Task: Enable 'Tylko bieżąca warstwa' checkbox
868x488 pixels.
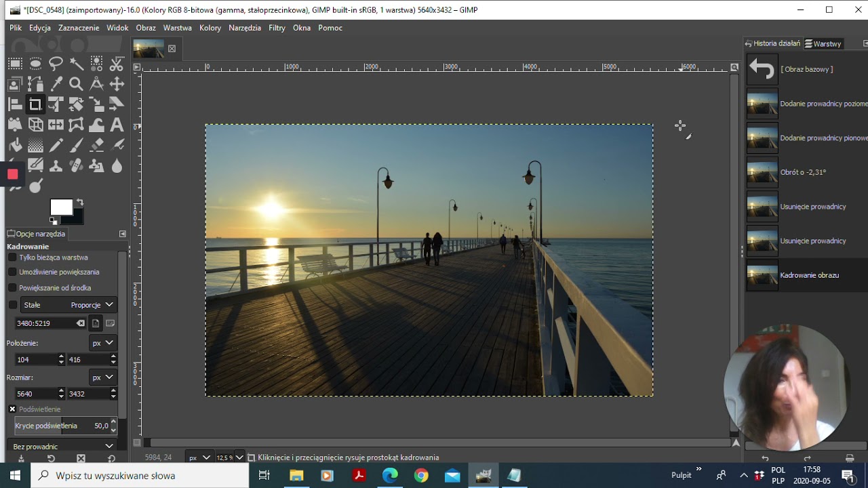Action: pyautogui.click(x=12, y=258)
